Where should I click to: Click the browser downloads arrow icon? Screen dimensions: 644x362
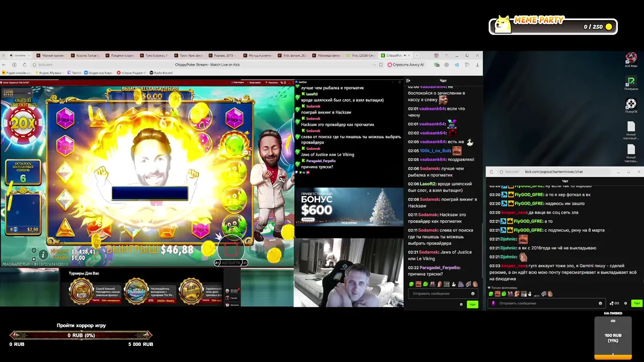pos(477,65)
